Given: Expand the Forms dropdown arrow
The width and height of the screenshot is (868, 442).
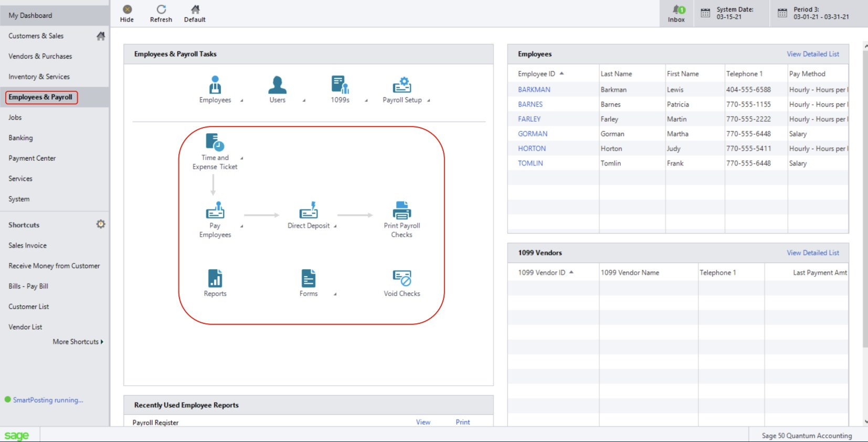Looking at the screenshot, I should point(335,294).
